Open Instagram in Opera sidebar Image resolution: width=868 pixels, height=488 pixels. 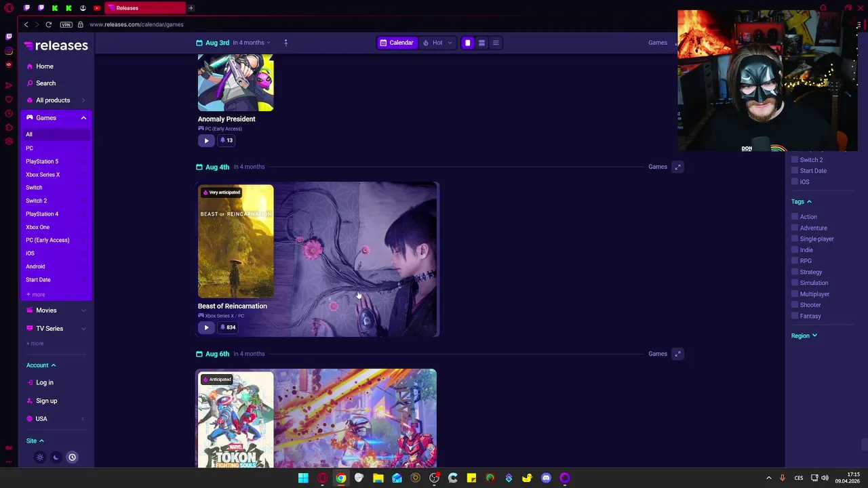pos(9,51)
